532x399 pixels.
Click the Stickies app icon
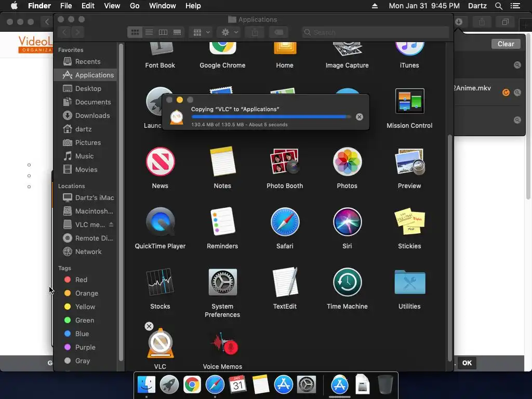click(x=409, y=222)
